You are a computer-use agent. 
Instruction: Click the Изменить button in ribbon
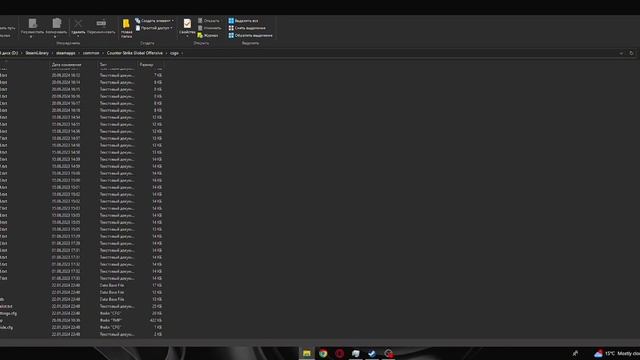(209, 28)
